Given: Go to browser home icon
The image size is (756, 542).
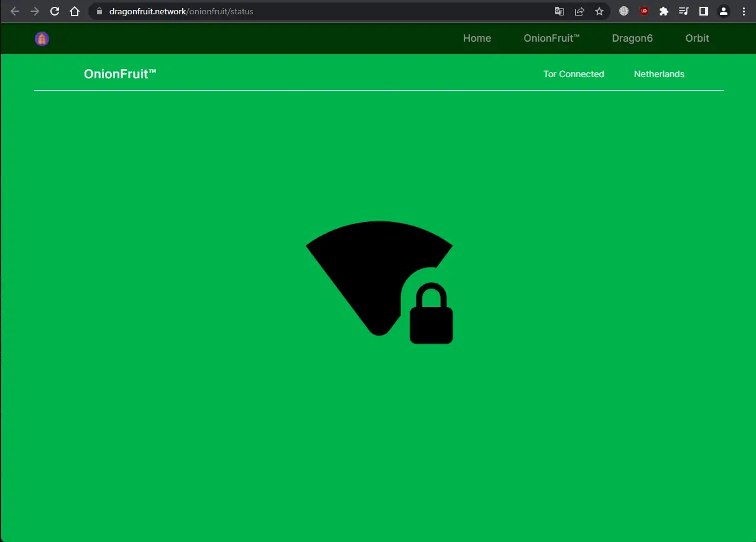Looking at the screenshot, I should pos(75,11).
